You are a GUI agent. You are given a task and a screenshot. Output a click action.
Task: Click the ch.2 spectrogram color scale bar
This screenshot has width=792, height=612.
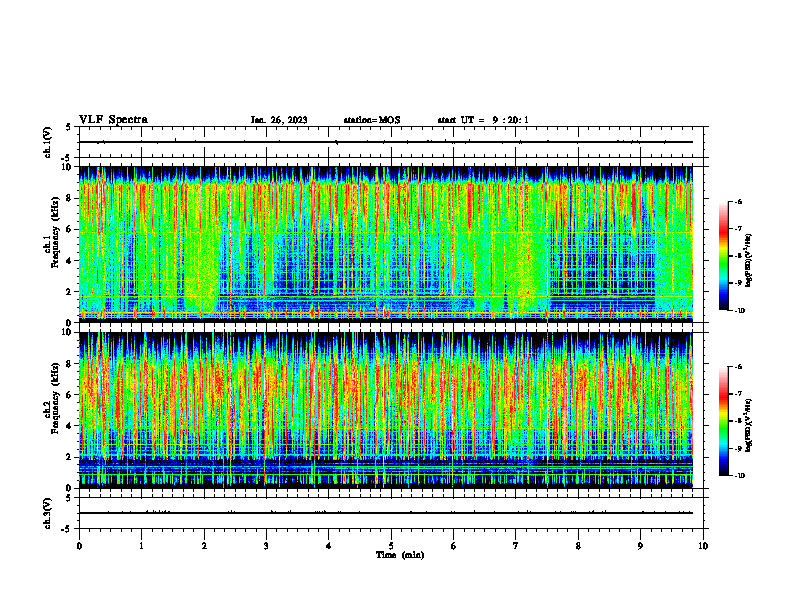point(723,421)
